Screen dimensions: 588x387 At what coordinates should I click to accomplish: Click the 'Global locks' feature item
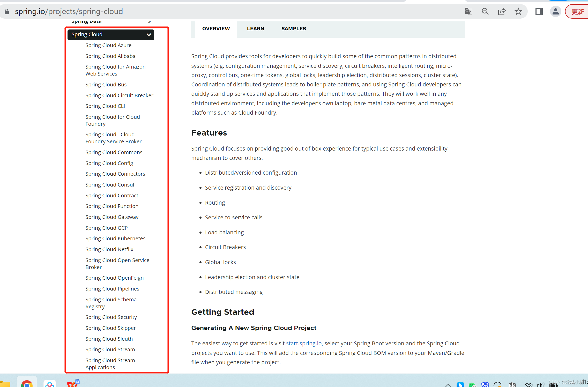click(220, 262)
